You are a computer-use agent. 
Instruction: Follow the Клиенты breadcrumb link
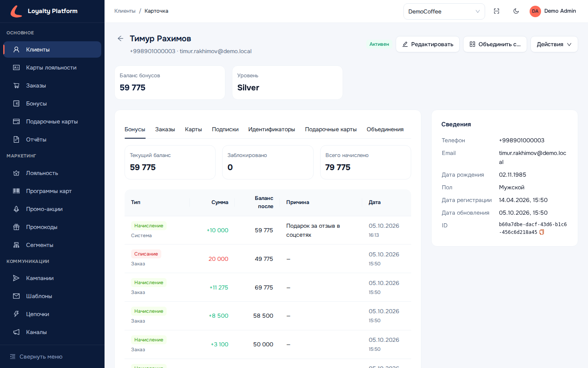[125, 11]
